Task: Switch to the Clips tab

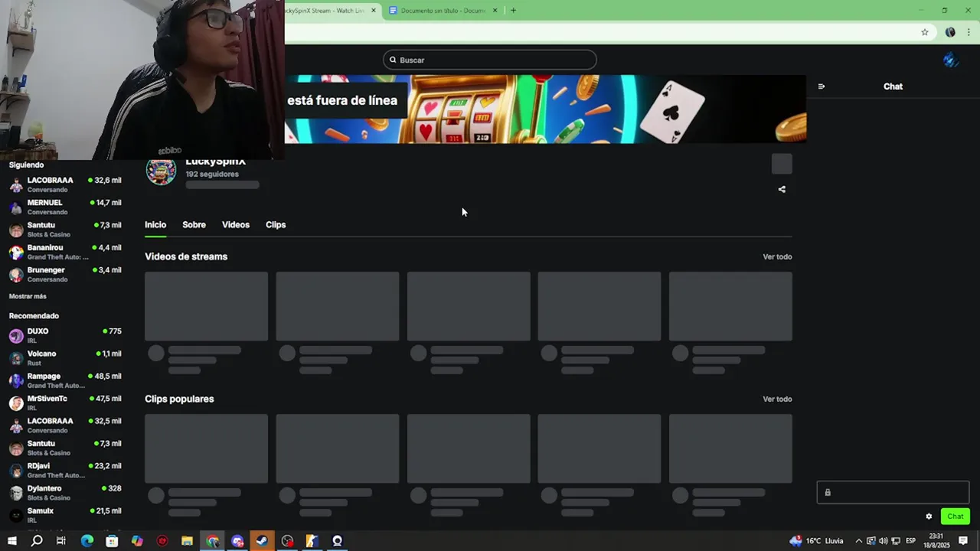Action: click(276, 225)
